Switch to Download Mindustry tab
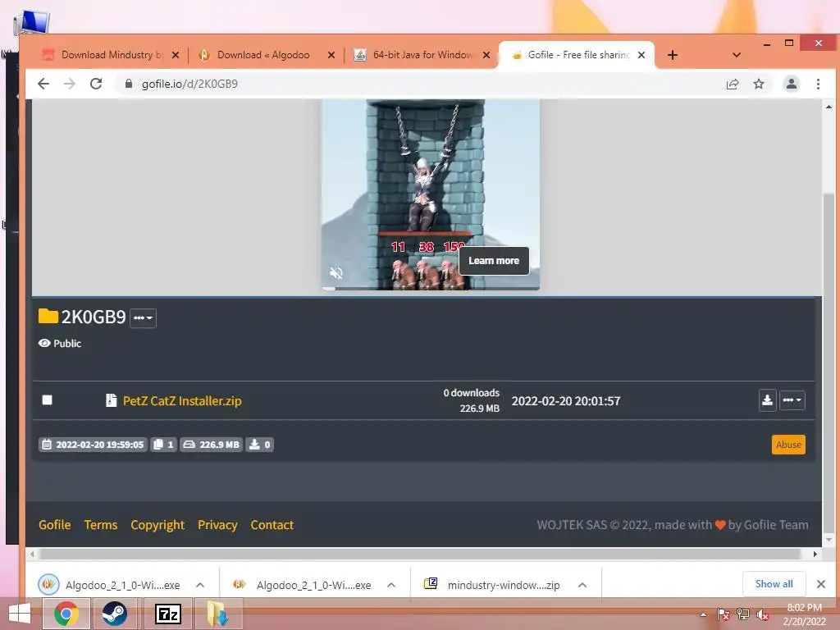 point(111,55)
